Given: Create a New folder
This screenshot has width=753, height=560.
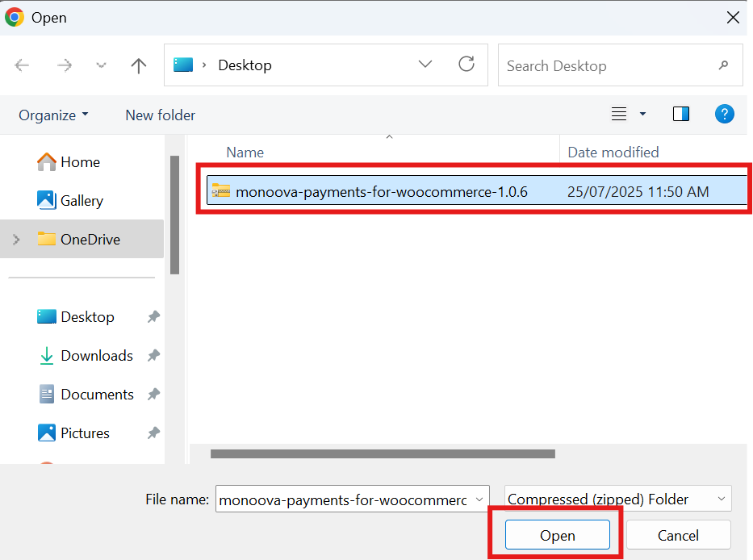Looking at the screenshot, I should 160,115.
